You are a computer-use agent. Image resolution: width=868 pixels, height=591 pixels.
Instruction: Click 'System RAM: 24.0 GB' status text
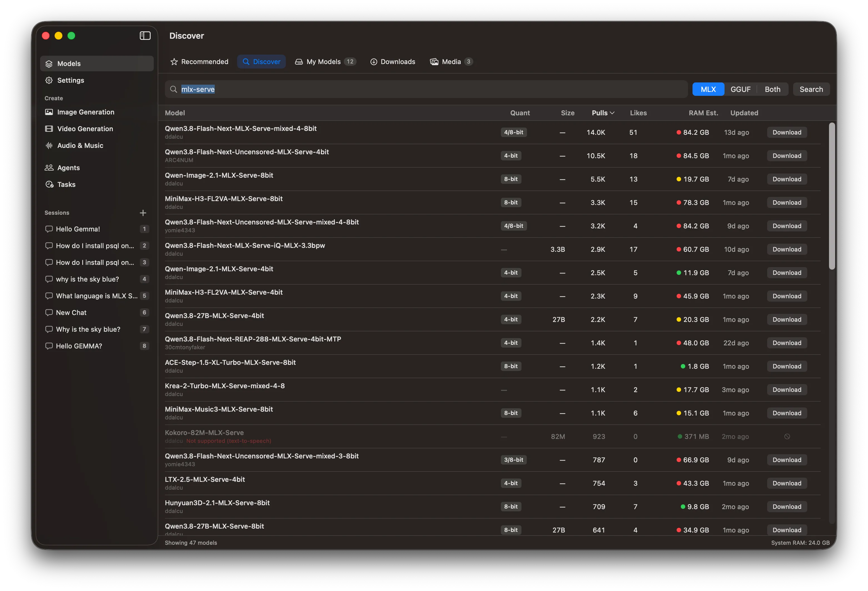click(800, 543)
